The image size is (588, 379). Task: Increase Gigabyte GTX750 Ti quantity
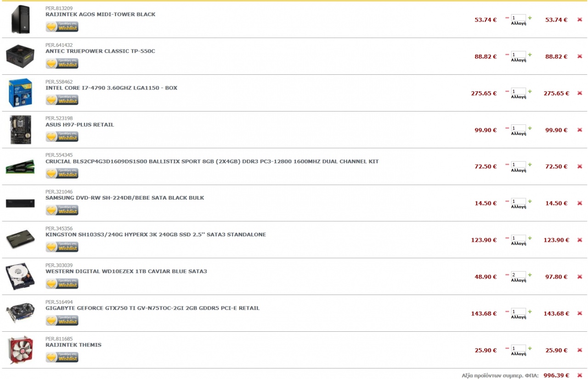pos(530,312)
